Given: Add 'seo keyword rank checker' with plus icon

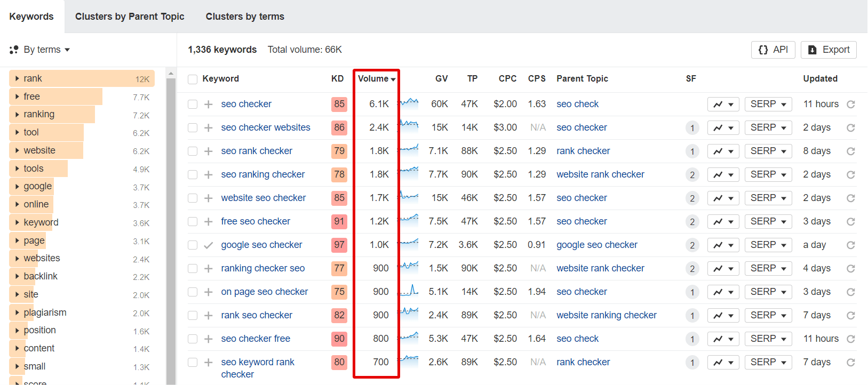Looking at the screenshot, I should click(x=209, y=363).
